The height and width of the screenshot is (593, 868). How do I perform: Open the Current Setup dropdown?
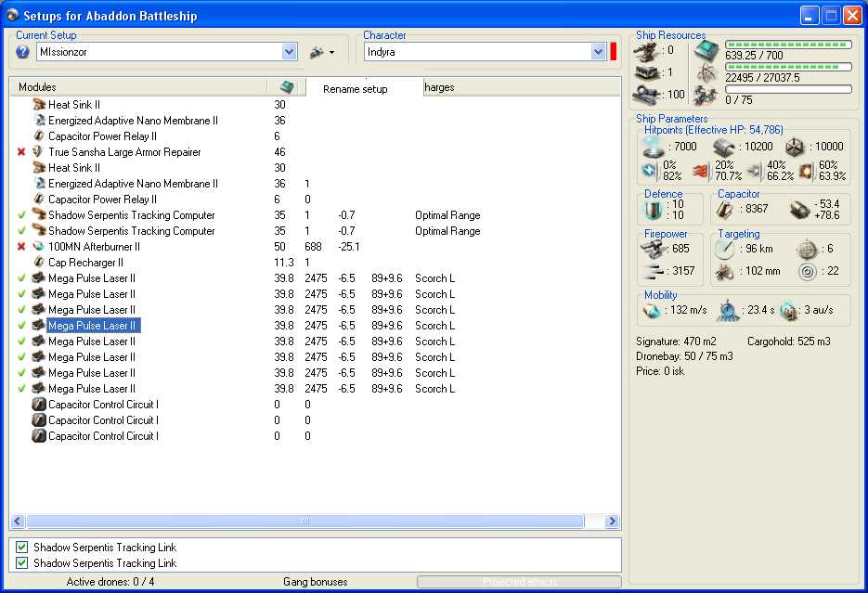click(x=289, y=53)
